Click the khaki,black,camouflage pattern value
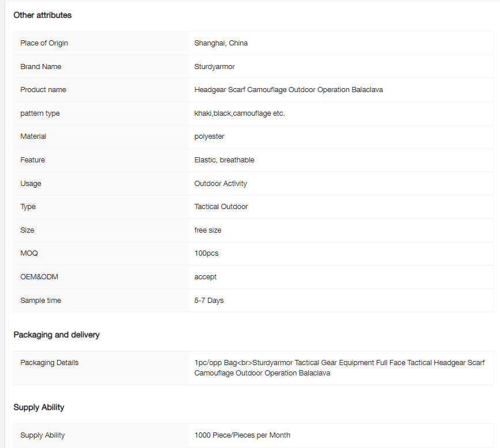 [240, 113]
